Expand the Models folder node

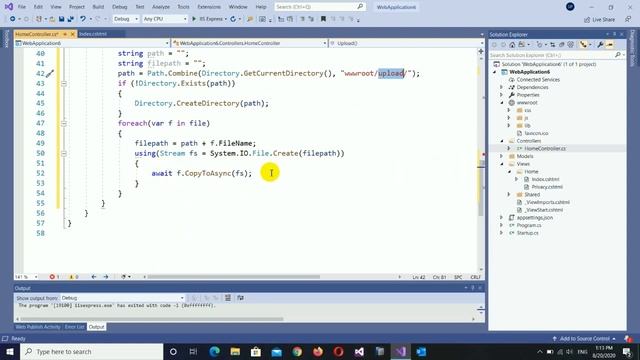502,156
